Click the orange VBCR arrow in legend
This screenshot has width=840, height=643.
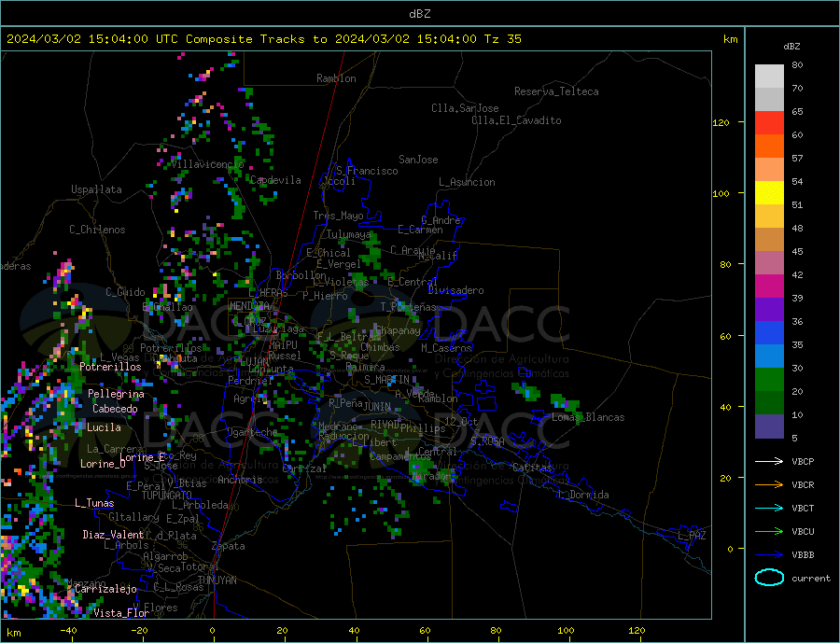point(769,485)
